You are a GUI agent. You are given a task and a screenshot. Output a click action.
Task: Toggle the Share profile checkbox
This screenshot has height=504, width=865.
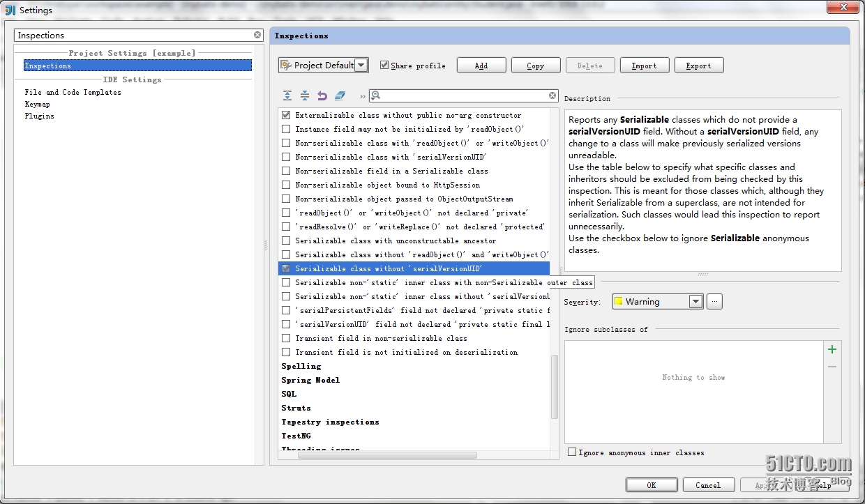384,66
